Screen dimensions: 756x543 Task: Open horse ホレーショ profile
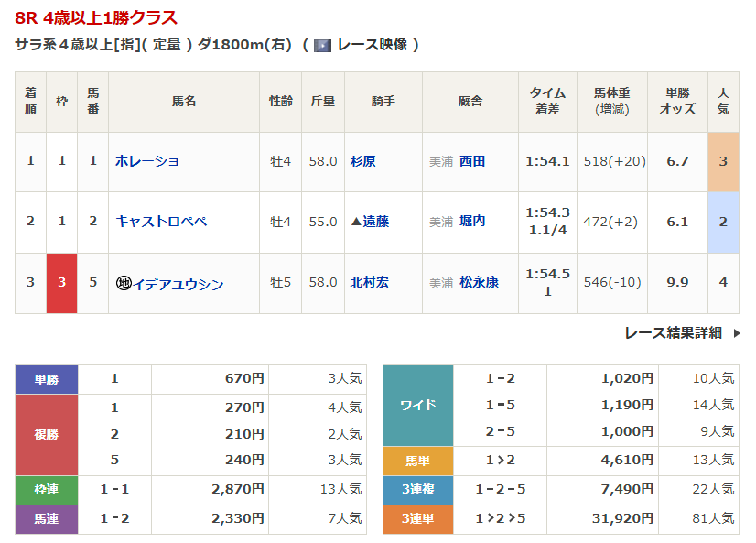coord(147,161)
